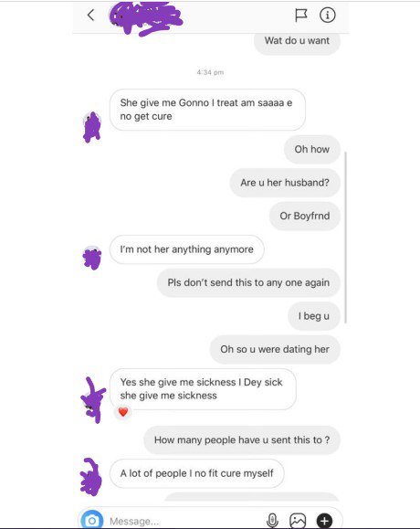Click the red heart reaction
The width and height of the screenshot is (420, 529).
(x=123, y=412)
